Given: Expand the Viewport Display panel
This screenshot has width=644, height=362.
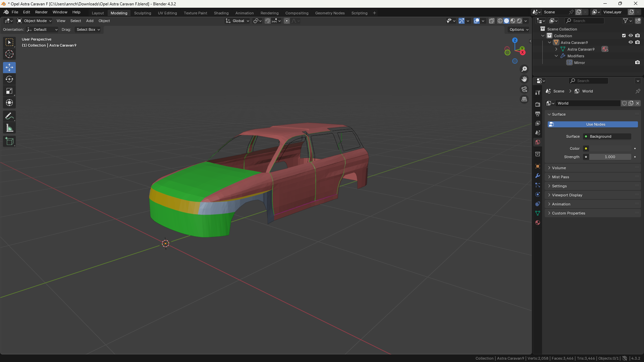Looking at the screenshot, I should click(x=567, y=195).
